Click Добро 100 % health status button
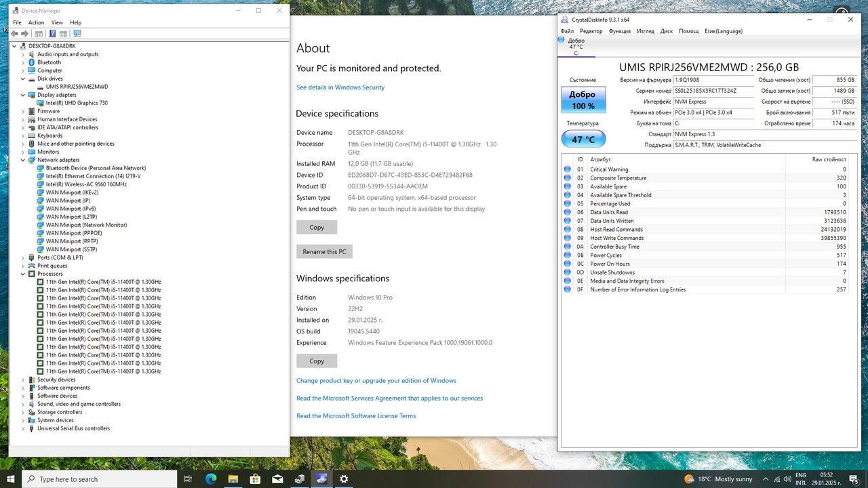The image size is (868, 488). (583, 100)
